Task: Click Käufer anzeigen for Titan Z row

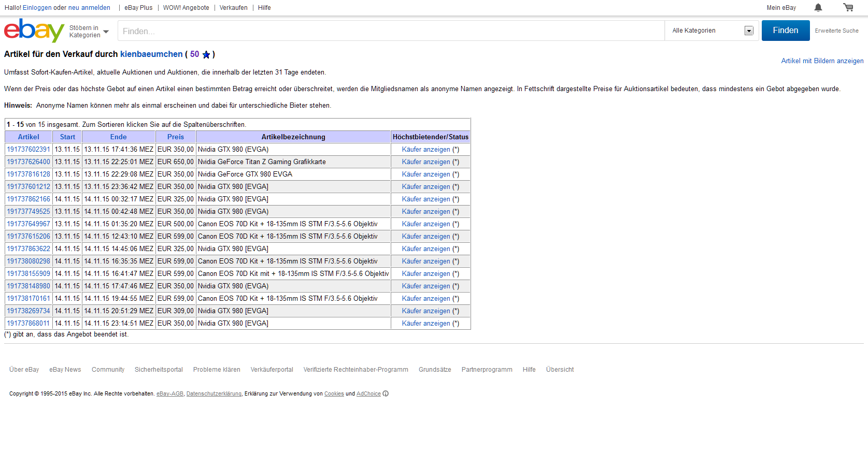Action: [x=426, y=162]
